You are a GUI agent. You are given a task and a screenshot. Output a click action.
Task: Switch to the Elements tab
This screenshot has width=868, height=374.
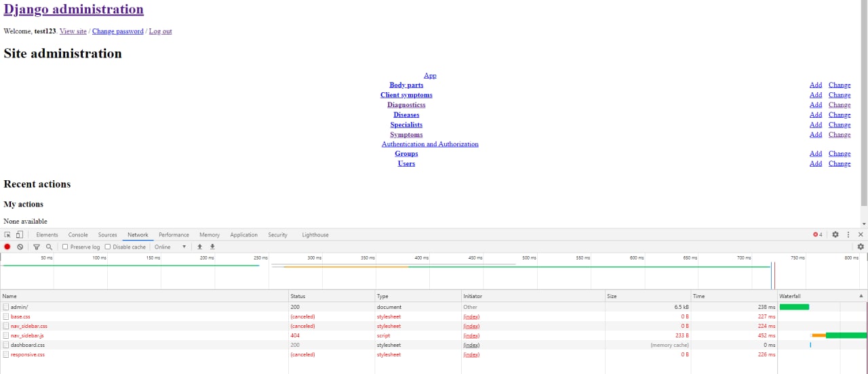47,234
